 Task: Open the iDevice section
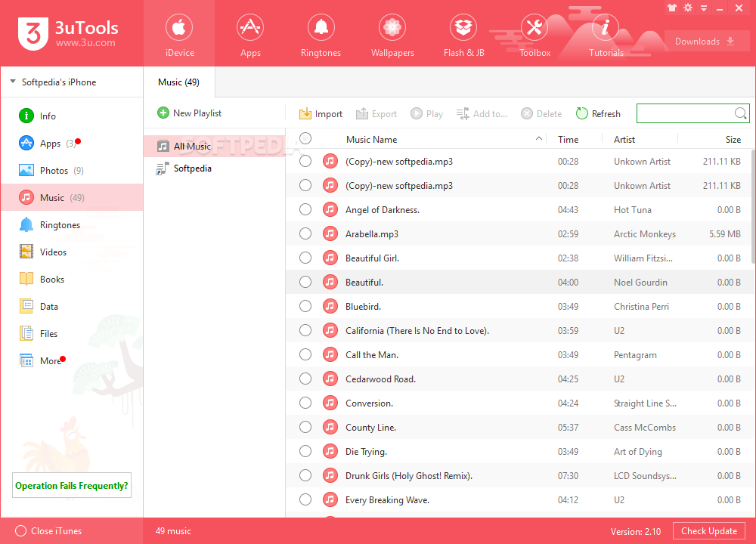pyautogui.click(x=179, y=34)
